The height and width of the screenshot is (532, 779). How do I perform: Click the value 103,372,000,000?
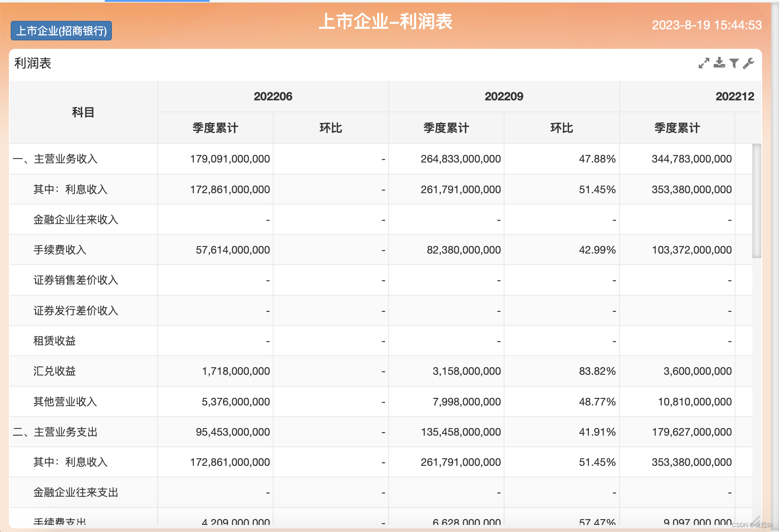[x=692, y=250]
